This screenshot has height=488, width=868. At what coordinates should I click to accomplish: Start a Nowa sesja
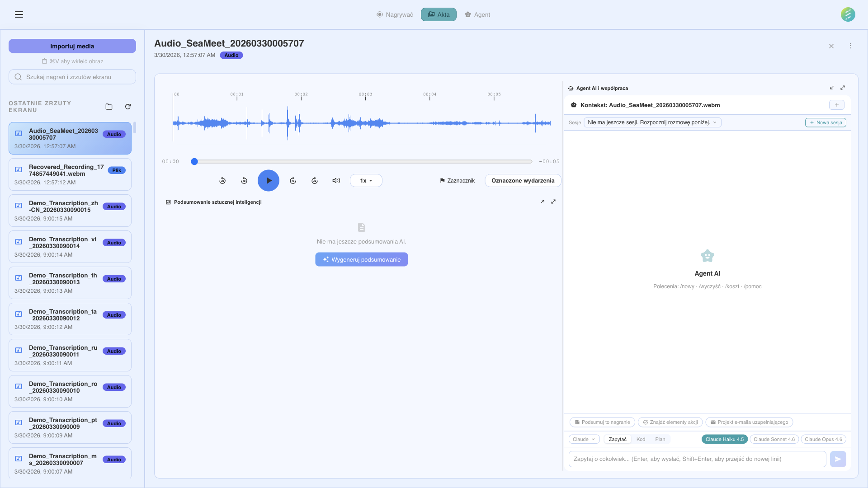825,122
